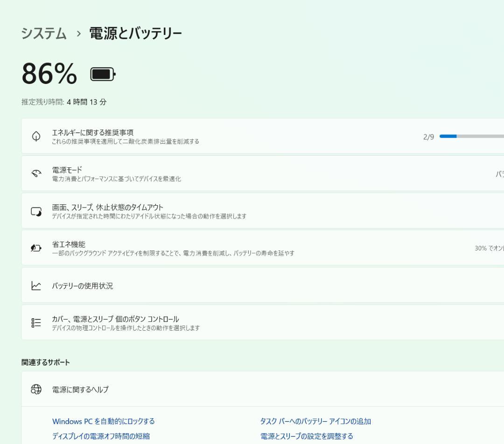Click the battery usage graph icon
504x444 pixels.
35,285
